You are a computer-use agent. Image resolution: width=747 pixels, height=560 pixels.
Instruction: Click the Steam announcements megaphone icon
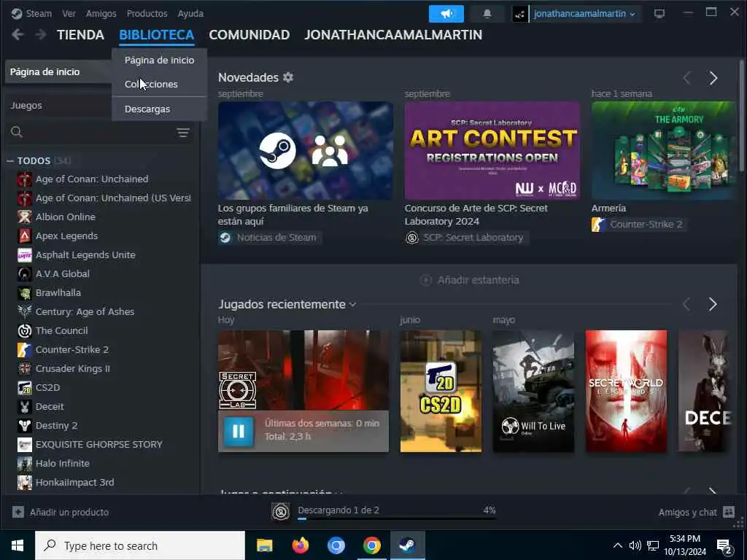click(x=446, y=14)
